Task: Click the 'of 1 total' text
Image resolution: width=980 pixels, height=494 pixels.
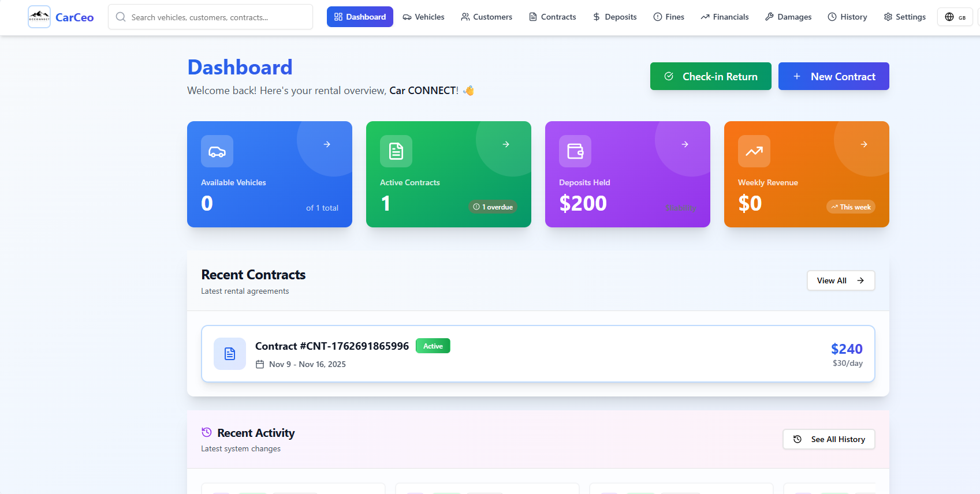Action: [x=322, y=208]
